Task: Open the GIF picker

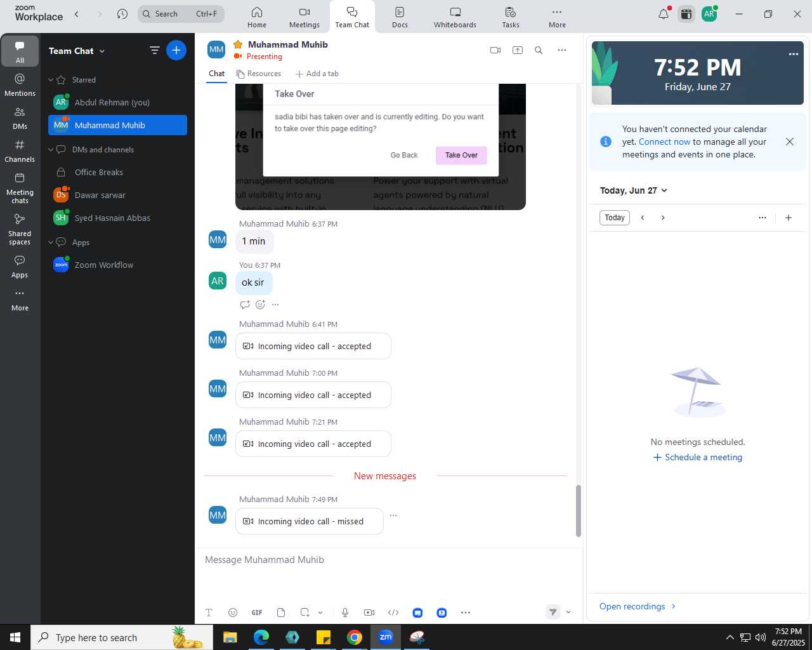Action: click(x=257, y=613)
